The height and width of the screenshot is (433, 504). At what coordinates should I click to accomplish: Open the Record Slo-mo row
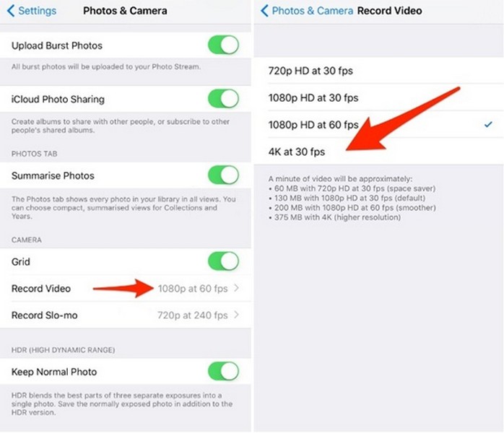click(126, 315)
